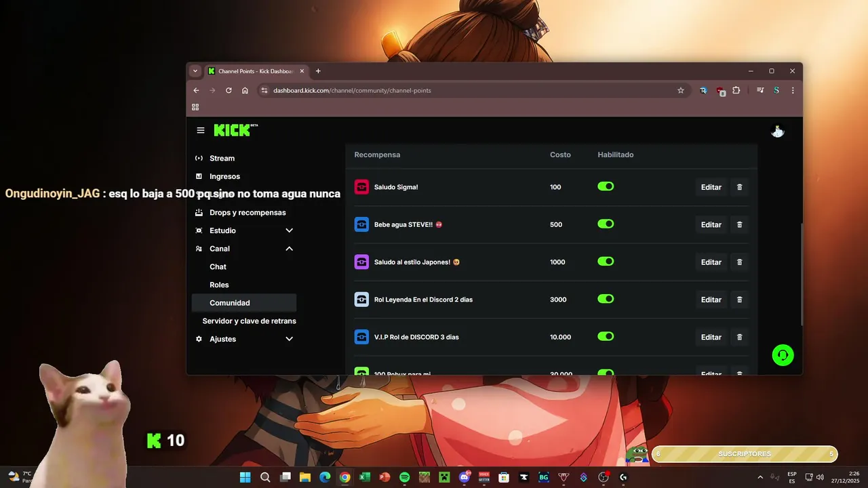Click the page vertical scrollbar

coord(801,274)
